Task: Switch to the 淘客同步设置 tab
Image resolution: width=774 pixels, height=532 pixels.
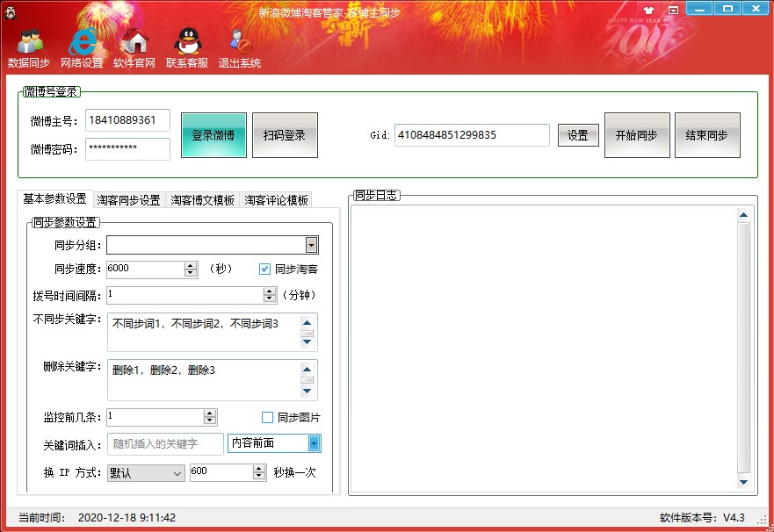Action: [x=129, y=199]
